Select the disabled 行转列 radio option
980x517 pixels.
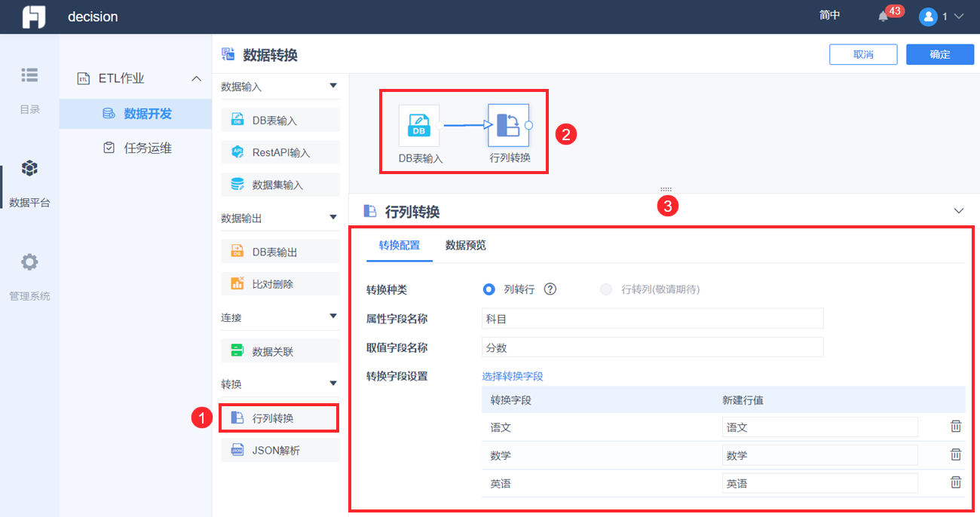coord(606,289)
